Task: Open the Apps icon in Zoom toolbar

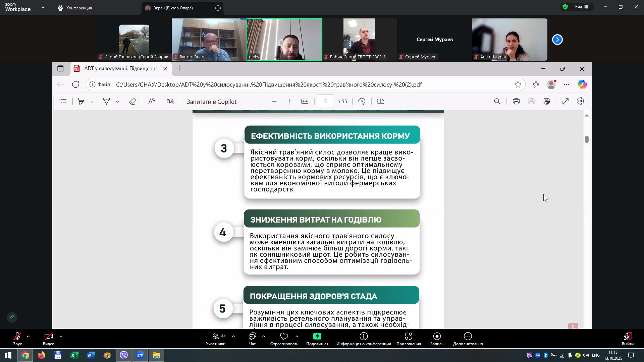Action: [x=408, y=336]
